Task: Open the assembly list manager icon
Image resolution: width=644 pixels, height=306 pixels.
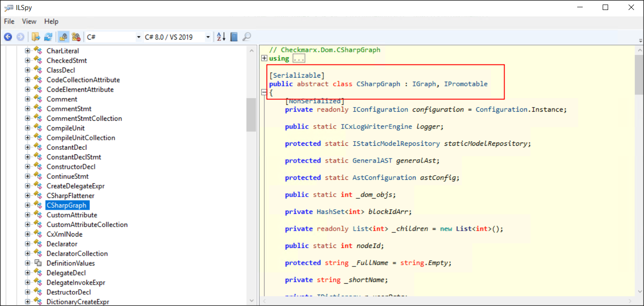Action: [233, 37]
